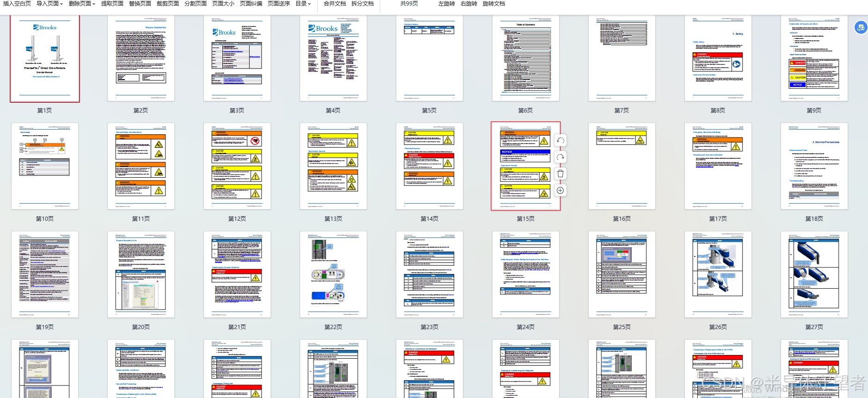This screenshot has height=398, width=868.
Task: Select the page 14 thumbnail
Action: [430, 166]
